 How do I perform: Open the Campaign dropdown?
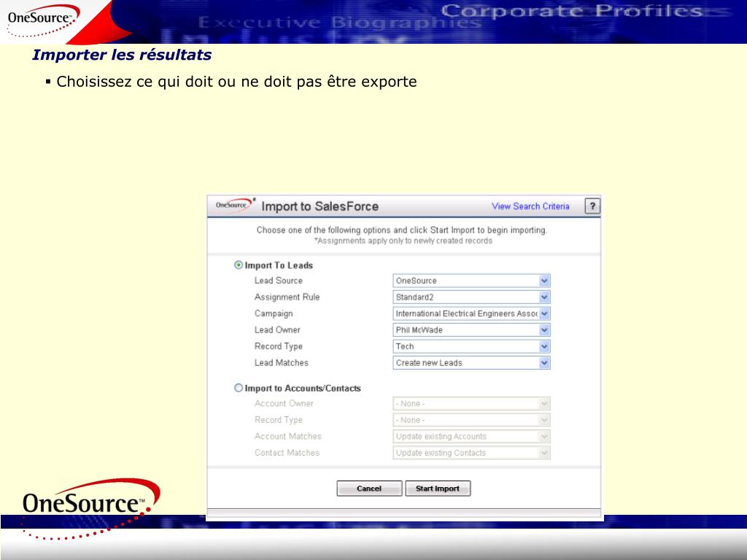click(471, 314)
